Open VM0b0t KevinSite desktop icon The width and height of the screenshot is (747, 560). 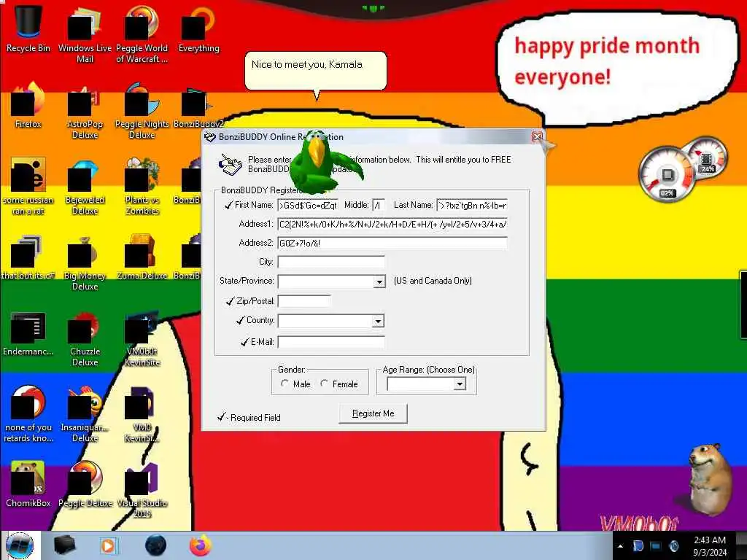142,338
